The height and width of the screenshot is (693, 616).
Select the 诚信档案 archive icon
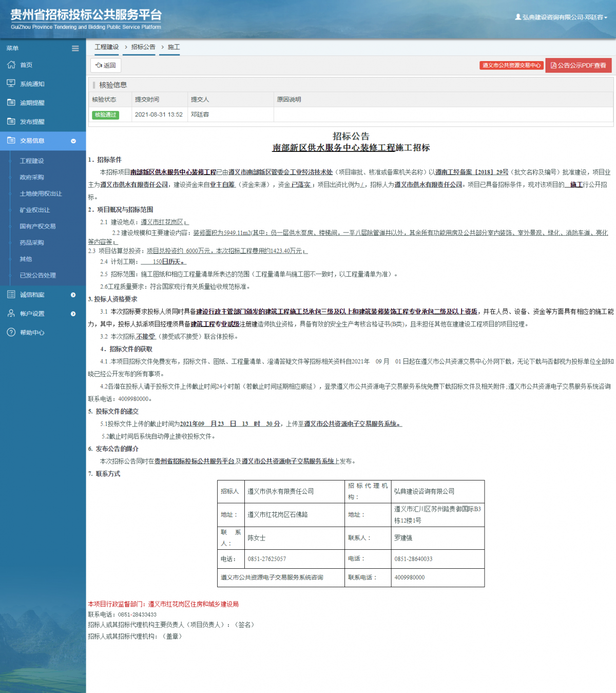10,295
